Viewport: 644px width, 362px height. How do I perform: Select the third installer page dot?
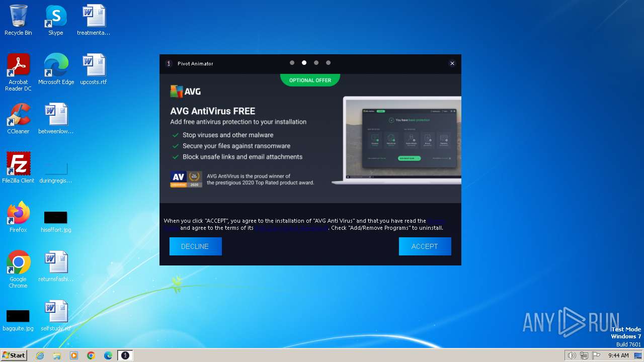tap(316, 63)
